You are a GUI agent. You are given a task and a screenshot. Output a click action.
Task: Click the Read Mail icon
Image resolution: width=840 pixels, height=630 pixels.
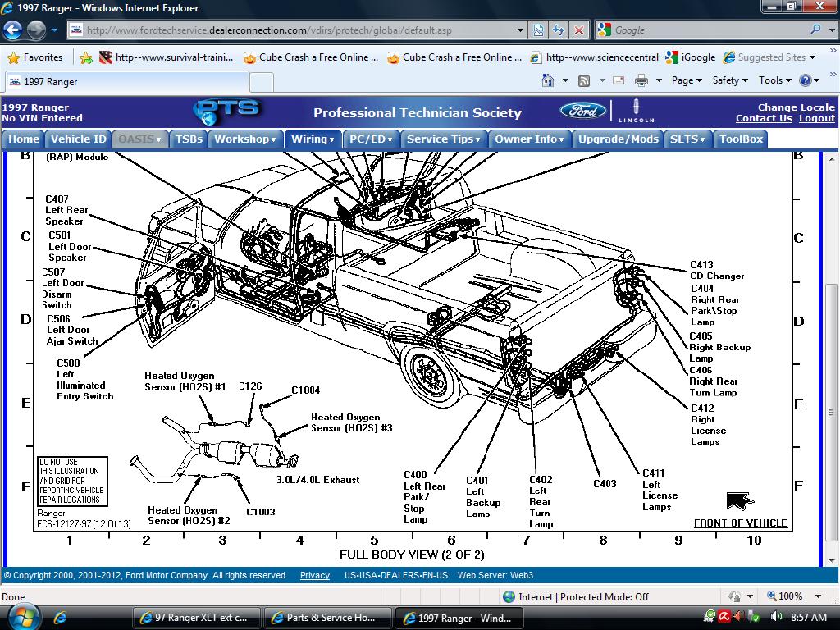coord(619,80)
